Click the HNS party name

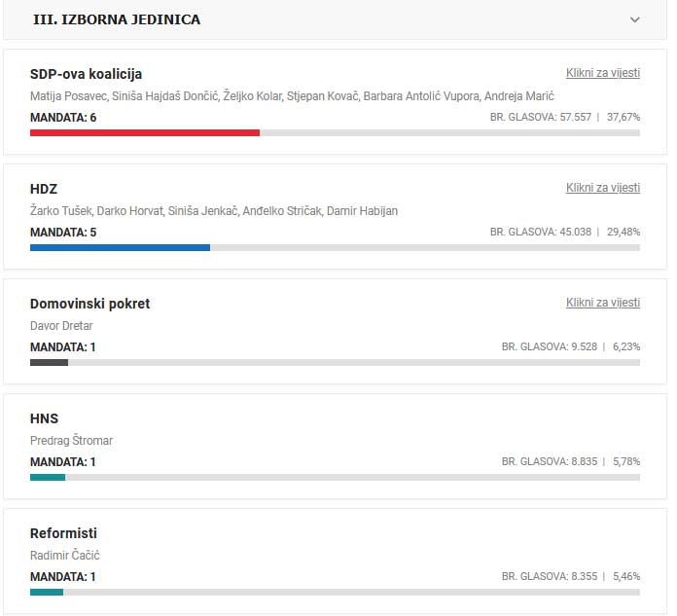tap(45, 418)
